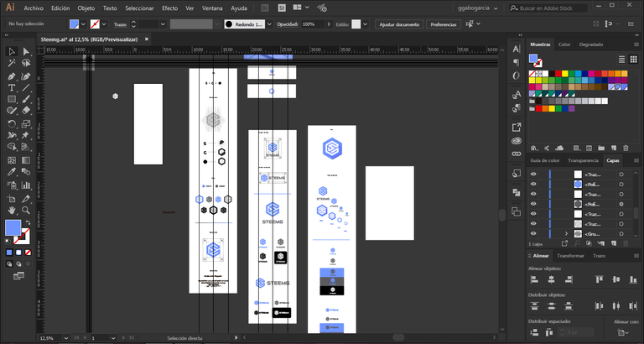Click the Ajustar documento button
This screenshot has height=344, width=644.
pos(399,24)
